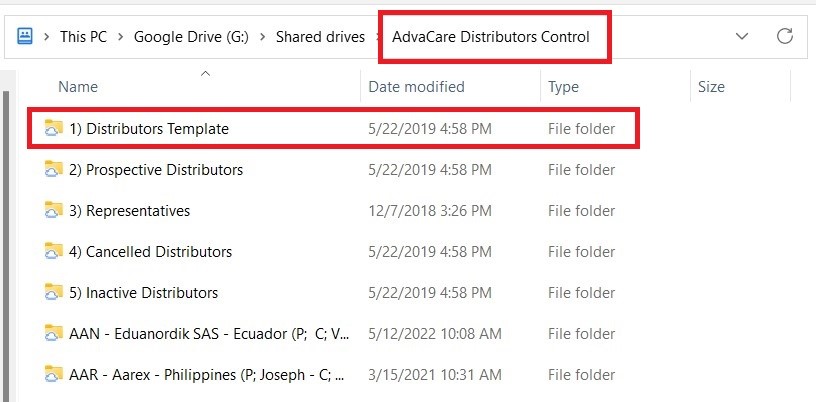Select the AAN - Eduanordik SAS folder icon

coord(54,333)
